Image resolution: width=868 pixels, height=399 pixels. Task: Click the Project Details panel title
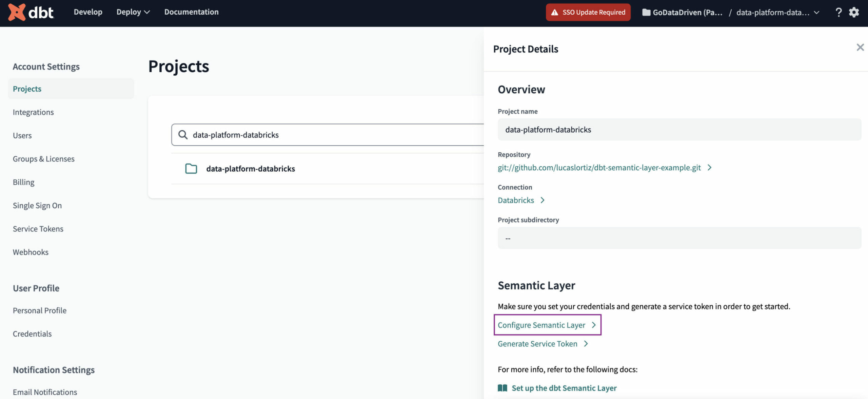(526, 49)
